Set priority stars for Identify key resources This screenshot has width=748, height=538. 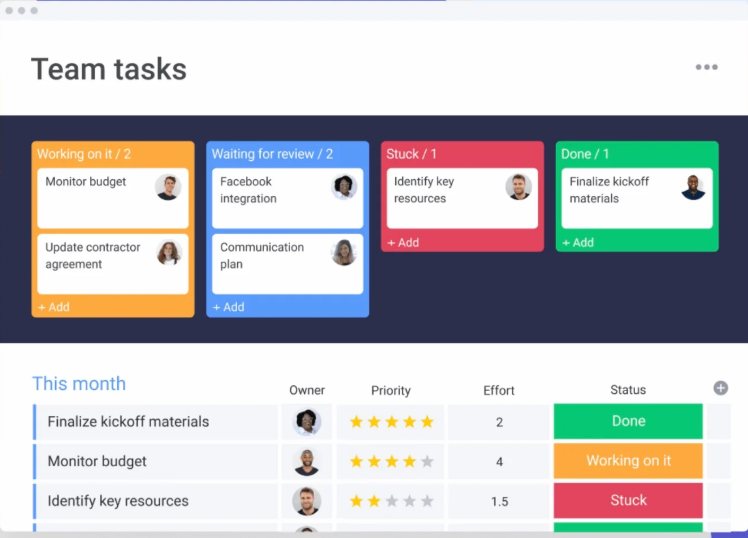391,501
